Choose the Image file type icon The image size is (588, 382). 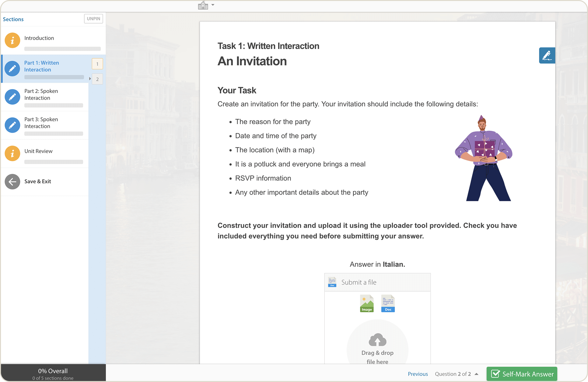click(x=367, y=303)
